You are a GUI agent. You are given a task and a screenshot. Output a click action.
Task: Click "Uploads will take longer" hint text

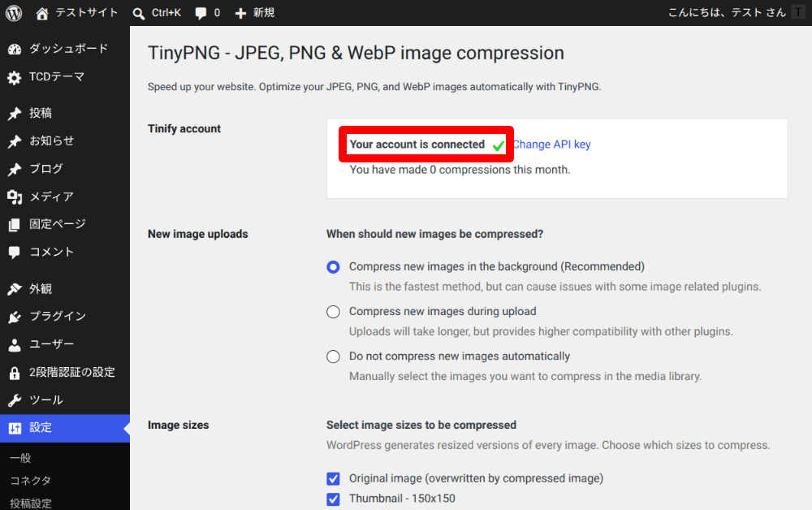click(x=541, y=332)
